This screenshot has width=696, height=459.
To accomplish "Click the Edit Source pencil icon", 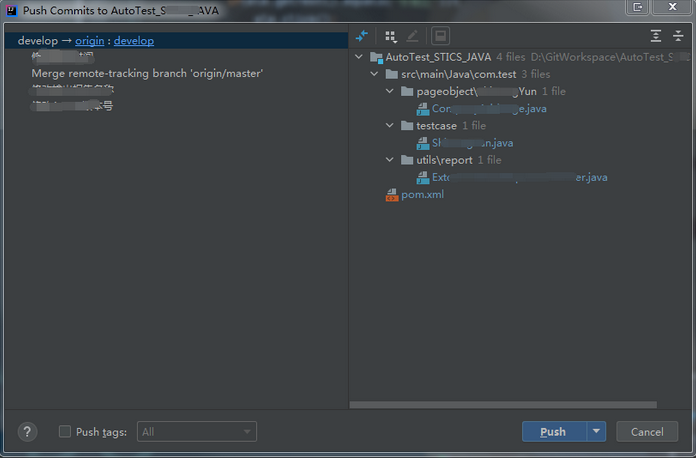I will point(413,36).
